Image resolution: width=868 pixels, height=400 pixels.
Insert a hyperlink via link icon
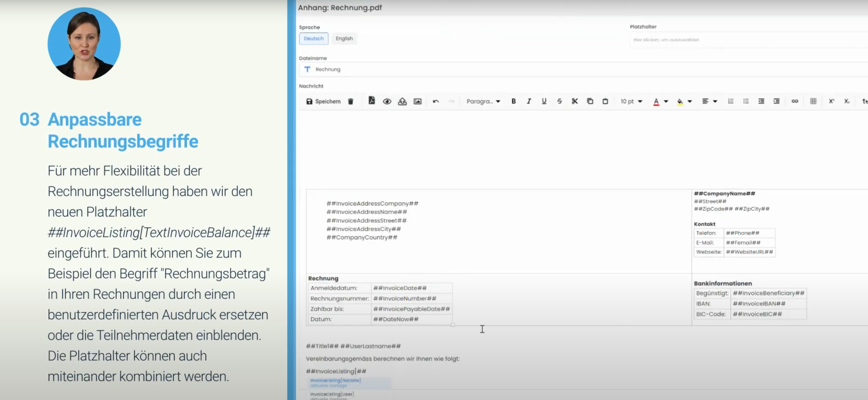coord(795,101)
